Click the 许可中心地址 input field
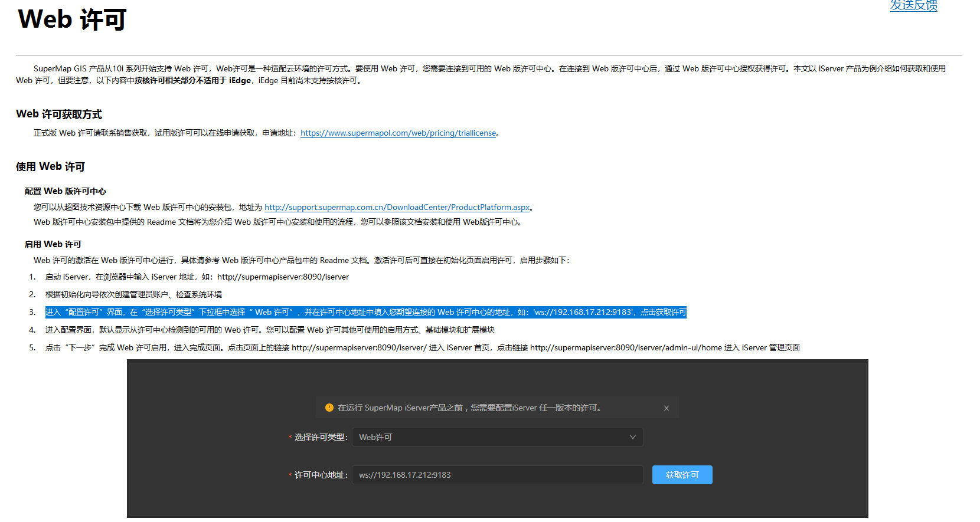 [498, 475]
